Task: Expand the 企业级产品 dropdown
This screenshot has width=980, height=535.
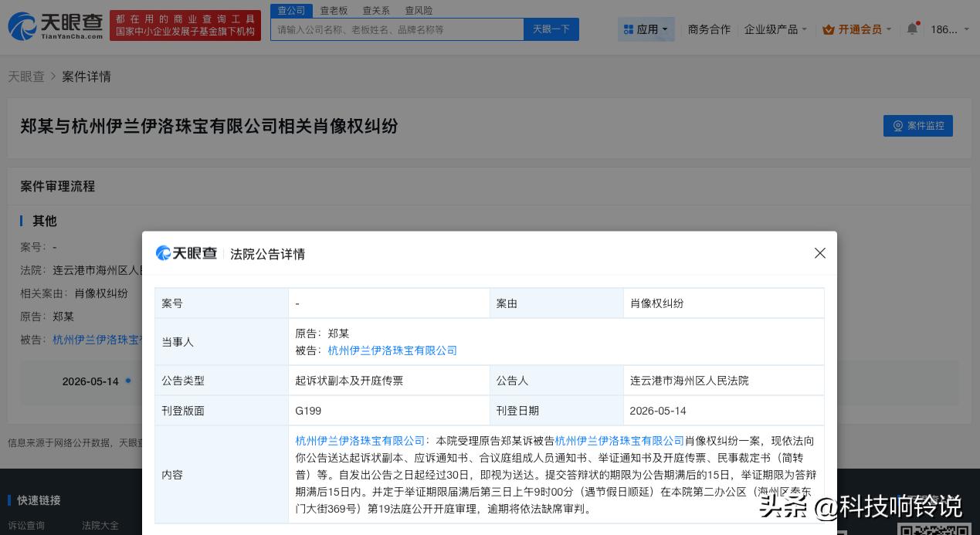Action: [775, 29]
